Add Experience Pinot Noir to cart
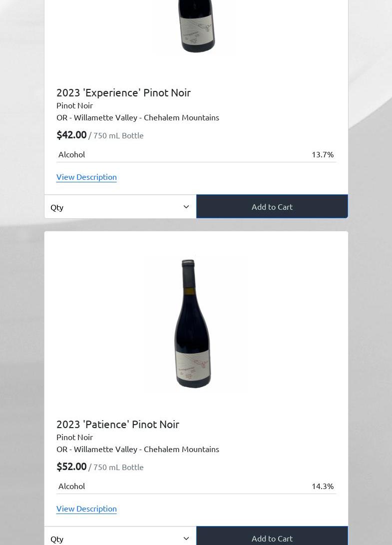This screenshot has width=392, height=545. 272,206
